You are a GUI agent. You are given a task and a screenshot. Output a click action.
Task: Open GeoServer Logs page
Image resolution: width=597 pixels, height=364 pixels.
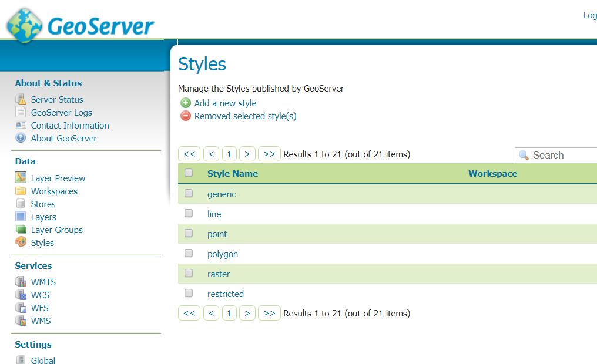tap(61, 113)
